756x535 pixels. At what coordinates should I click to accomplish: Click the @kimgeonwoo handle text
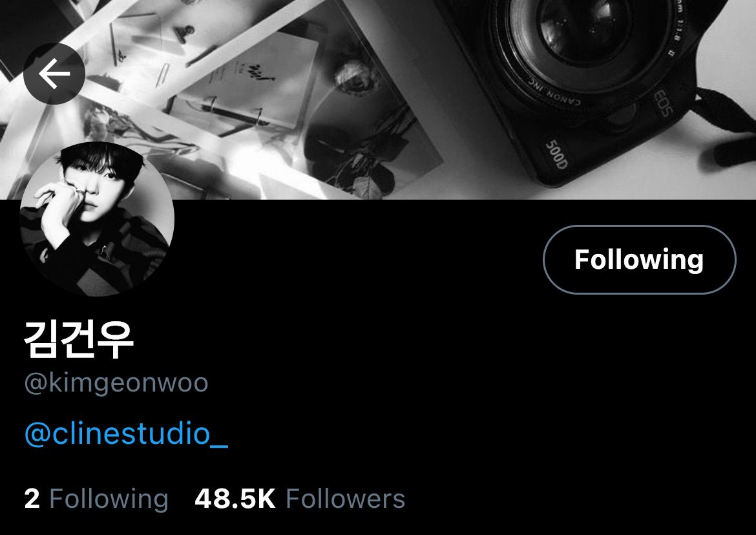[x=116, y=383]
